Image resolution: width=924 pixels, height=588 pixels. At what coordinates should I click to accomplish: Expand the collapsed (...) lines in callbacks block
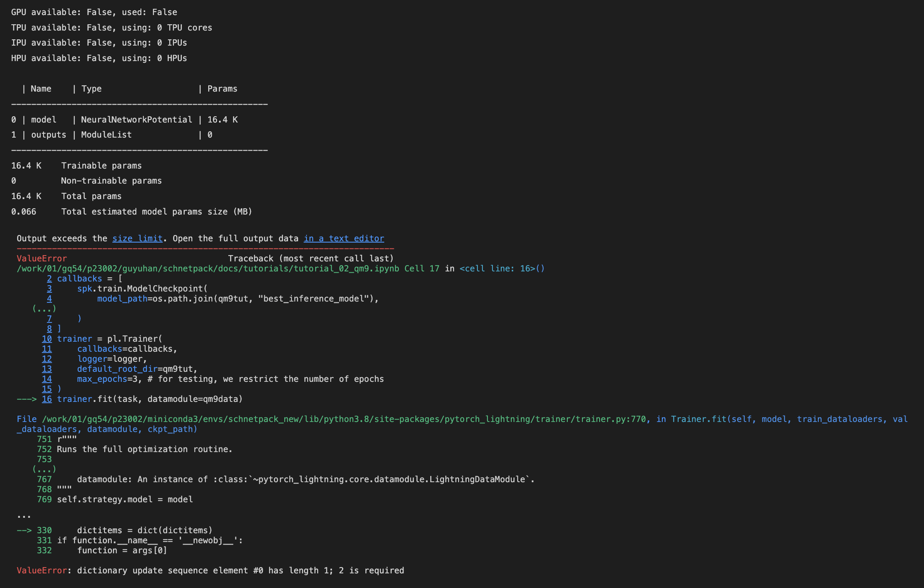43,309
